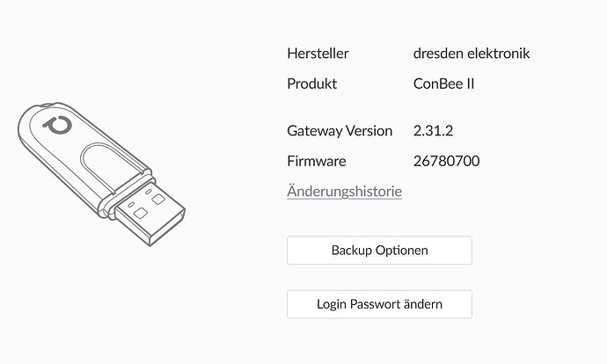Open the Änderungshistorie link

click(344, 191)
